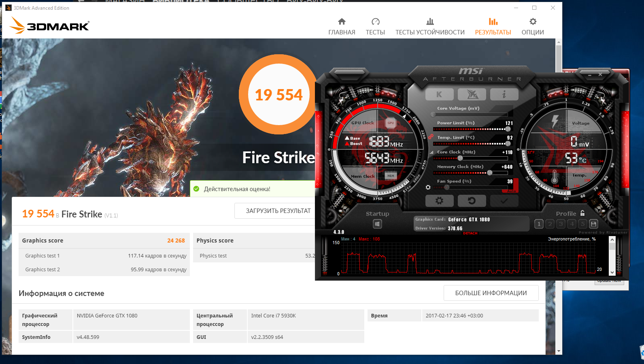This screenshot has height=364, width=644.
Task: Click Graphics test 2 result row
Action: point(104,269)
